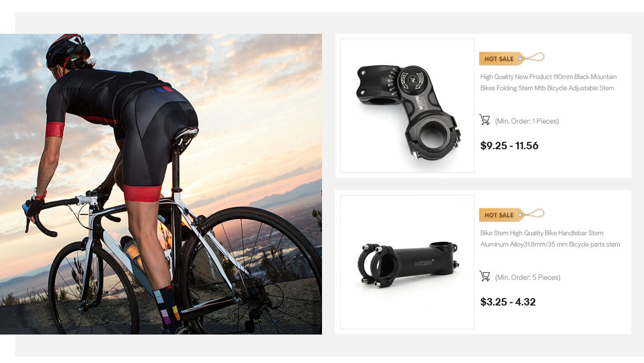The height and width of the screenshot is (363, 644).
Task: Click the $3.25 - 4.32 price
Action: (x=508, y=302)
